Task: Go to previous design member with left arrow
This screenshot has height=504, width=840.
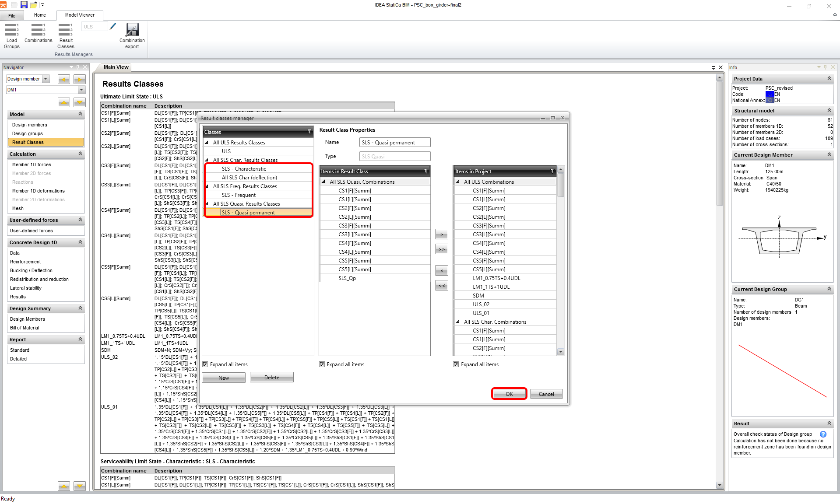Action: [64, 79]
